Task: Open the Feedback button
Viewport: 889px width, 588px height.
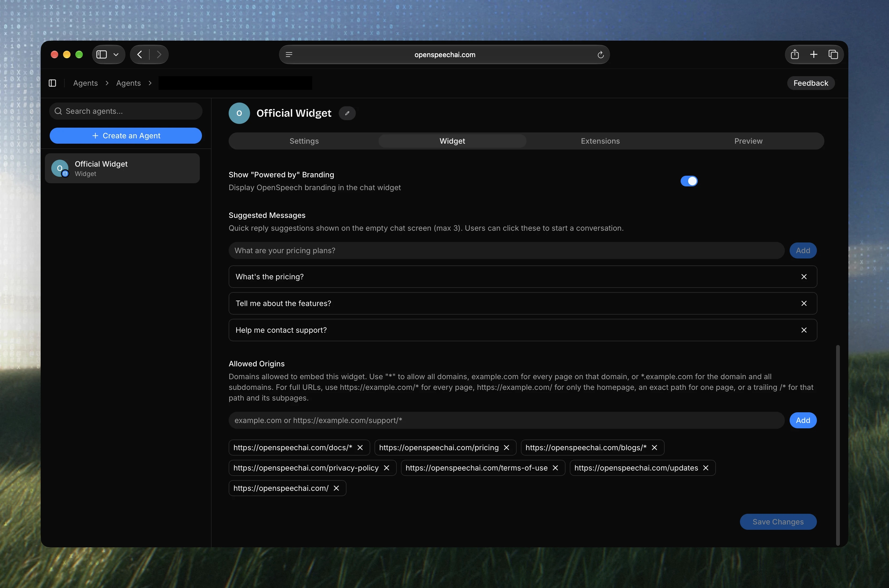Action: 811,83
